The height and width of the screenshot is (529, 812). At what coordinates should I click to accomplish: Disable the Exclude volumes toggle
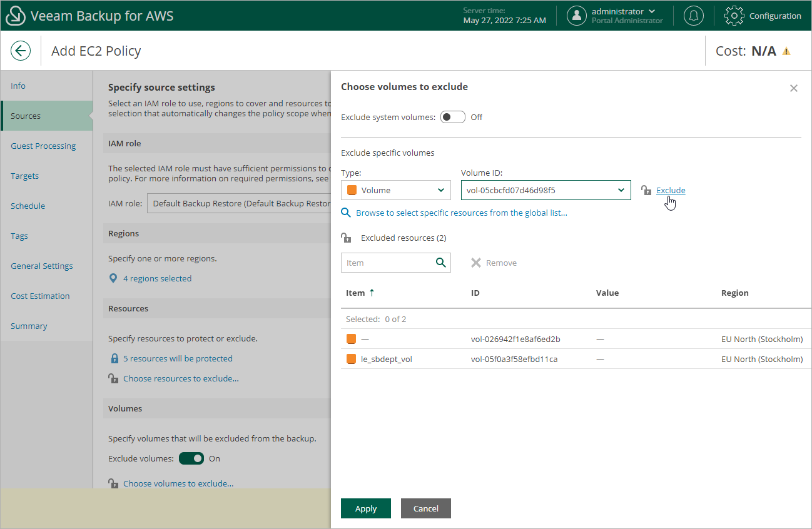tap(191, 458)
